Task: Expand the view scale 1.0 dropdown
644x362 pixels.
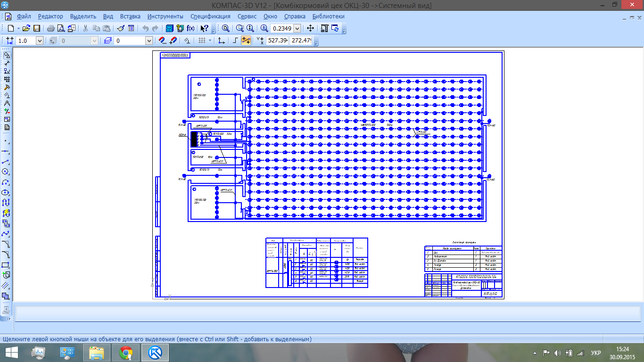Action: coord(40,41)
